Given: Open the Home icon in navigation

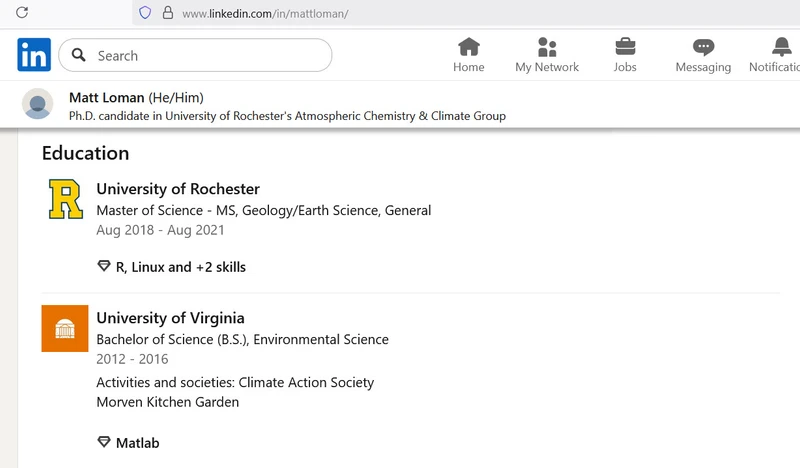Looking at the screenshot, I should tap(468, 47).
